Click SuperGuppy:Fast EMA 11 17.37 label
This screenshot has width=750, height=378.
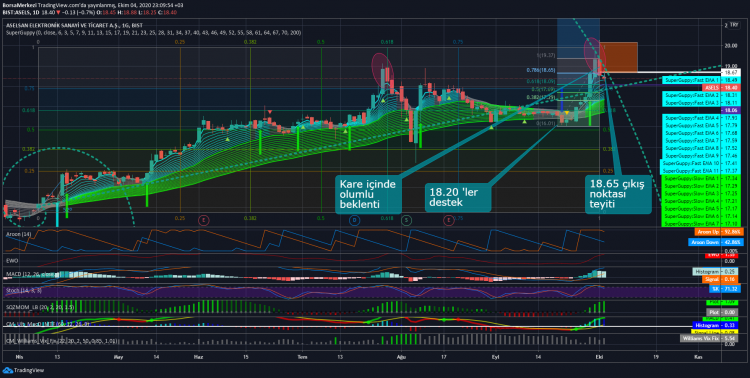tap(700, 170)
